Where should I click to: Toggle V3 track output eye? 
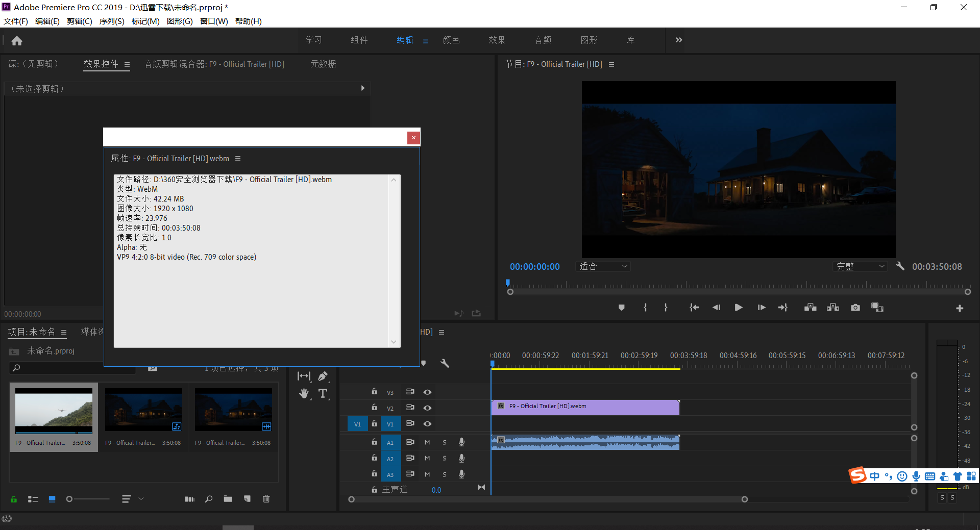pyautogui.click(x=427, y=392)
